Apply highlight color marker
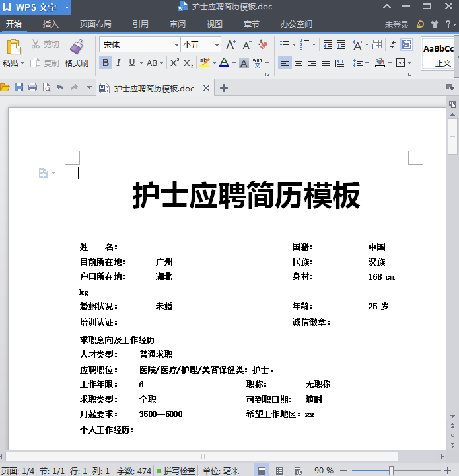The height and width of the screenshot is (476, 459). pyautogui.click(x=205, y=63)
